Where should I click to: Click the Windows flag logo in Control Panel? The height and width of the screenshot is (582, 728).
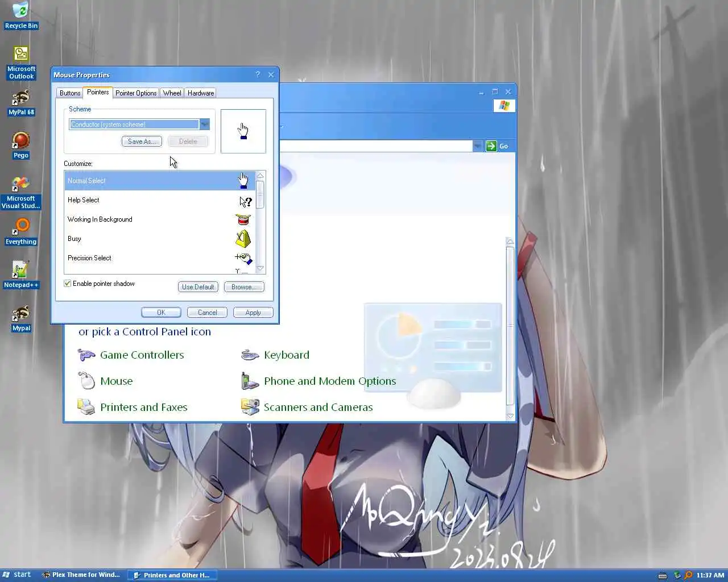(504, 106)
